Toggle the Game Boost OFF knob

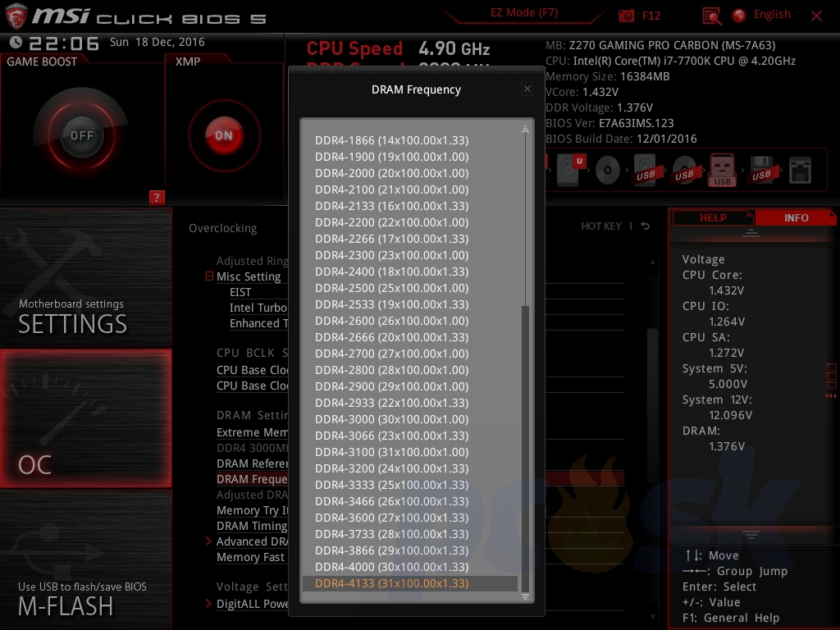tap(81, 135)
